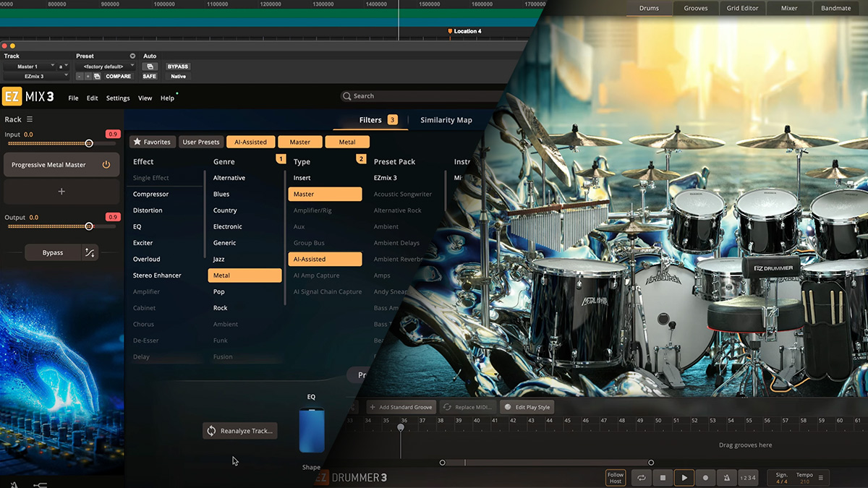Toggle the EZmix rack Bypass button
The image size is (868, 488).
pos(52,252)
